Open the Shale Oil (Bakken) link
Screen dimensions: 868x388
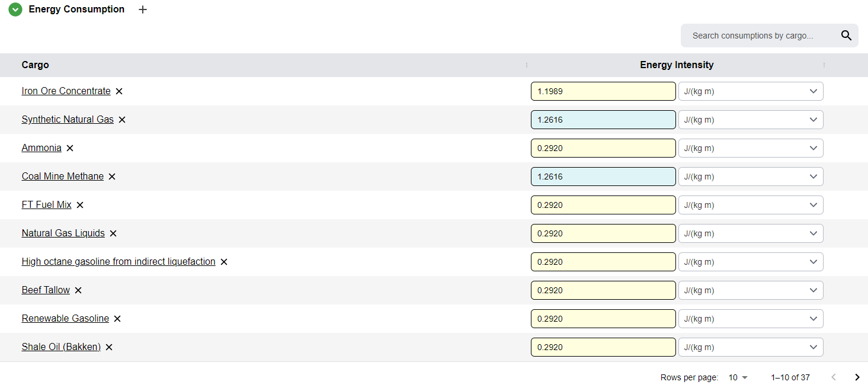(61, 347)
